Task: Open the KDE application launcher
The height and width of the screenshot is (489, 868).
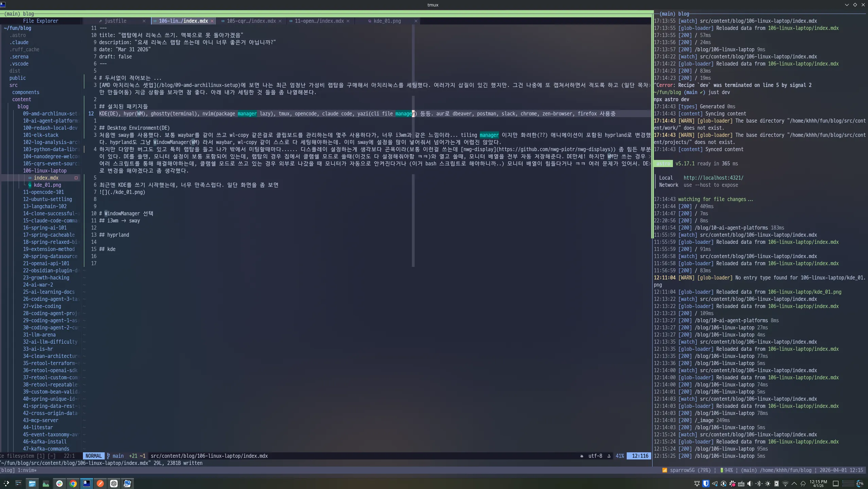Action: 6,484
